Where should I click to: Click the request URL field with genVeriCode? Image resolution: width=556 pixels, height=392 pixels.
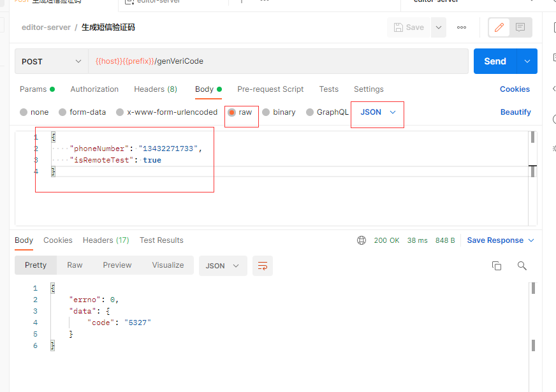click(278, 61)
